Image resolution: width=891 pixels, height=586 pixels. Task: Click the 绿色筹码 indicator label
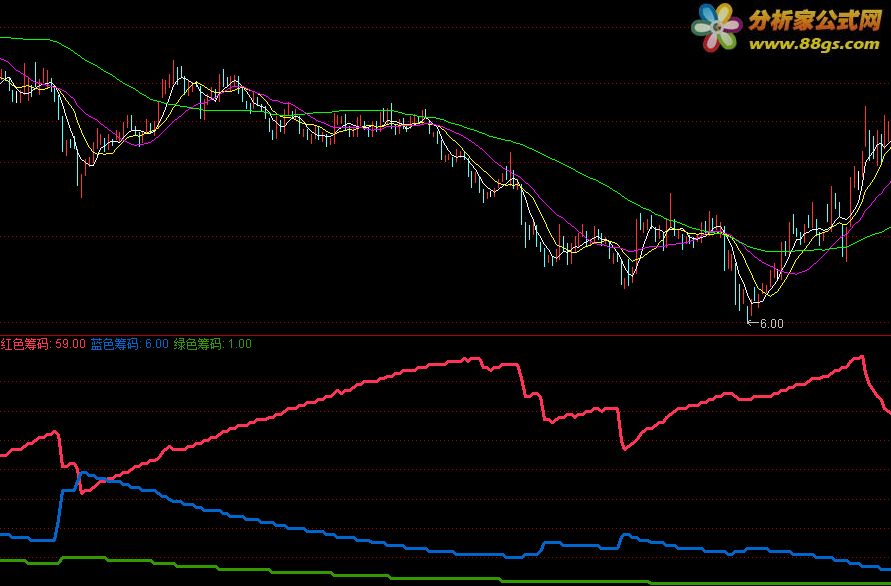[x=198, y=344]
